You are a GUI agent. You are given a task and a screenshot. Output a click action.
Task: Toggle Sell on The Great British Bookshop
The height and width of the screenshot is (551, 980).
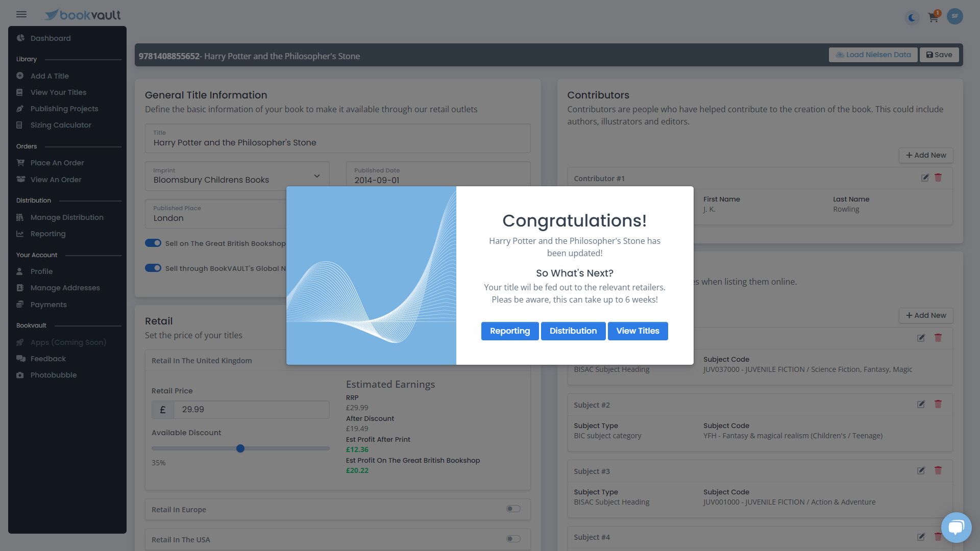pos(153,243)
